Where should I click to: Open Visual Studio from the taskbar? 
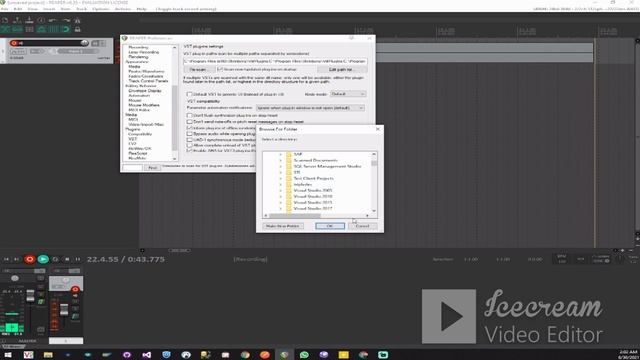point(147,355)
